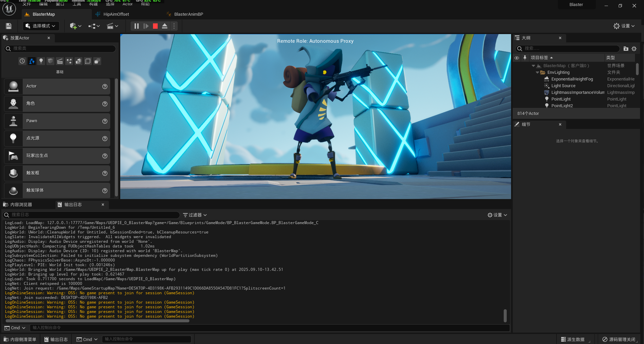Viewport: 644px width, 344px height.
Task: Open the 工具 menu
Action: click(x=77, y=4)
